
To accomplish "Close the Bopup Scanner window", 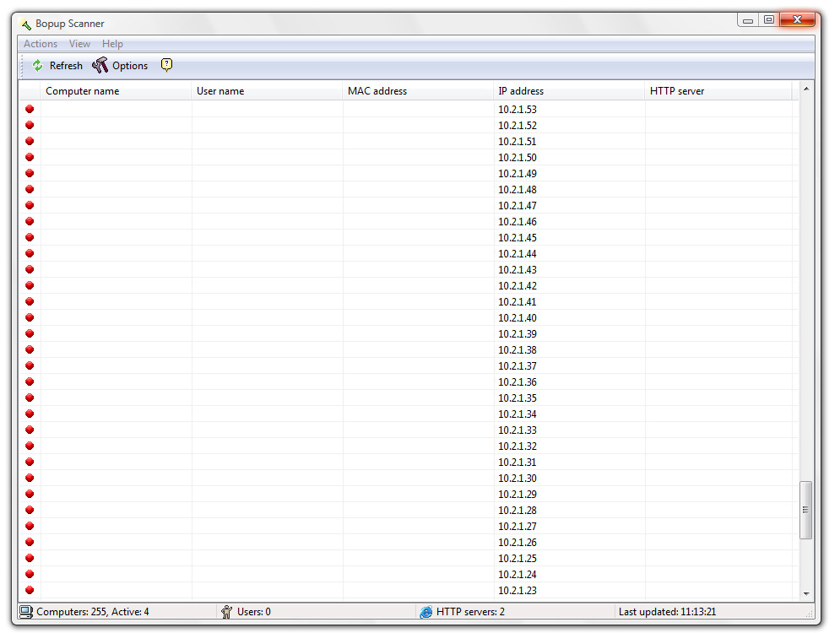I will click(797, 19).
